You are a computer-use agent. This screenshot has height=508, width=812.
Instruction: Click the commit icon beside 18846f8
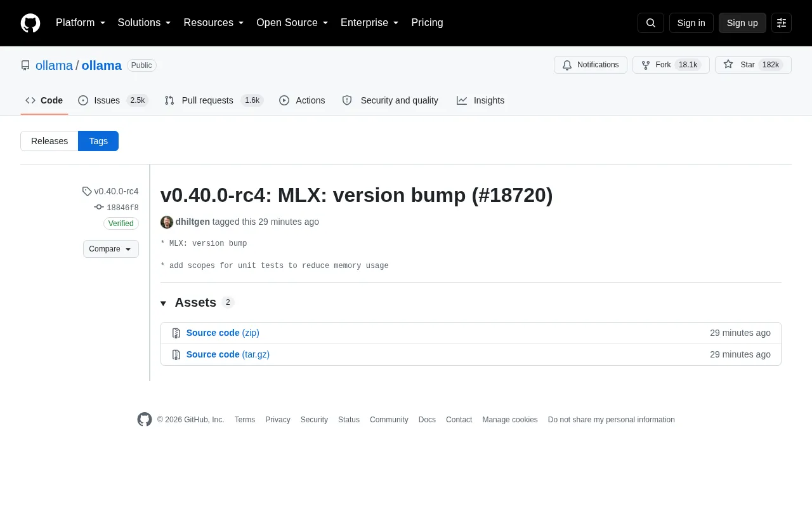point(99,207)
